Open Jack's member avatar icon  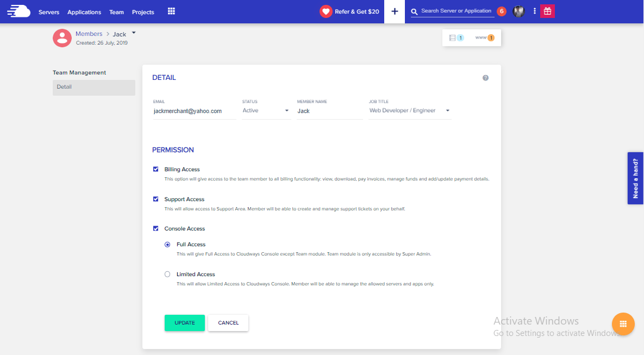pos(62,38)
